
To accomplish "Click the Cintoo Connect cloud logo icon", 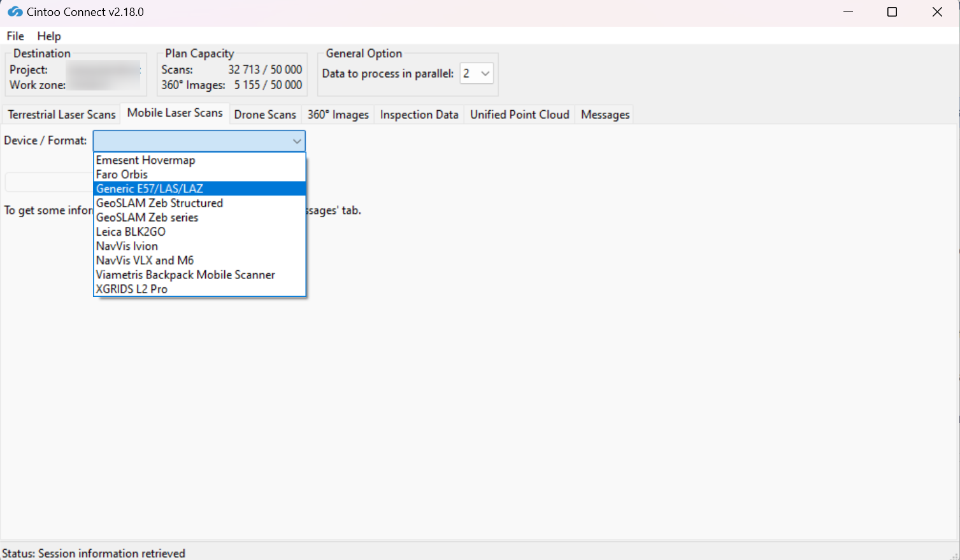I will [15, 12].
